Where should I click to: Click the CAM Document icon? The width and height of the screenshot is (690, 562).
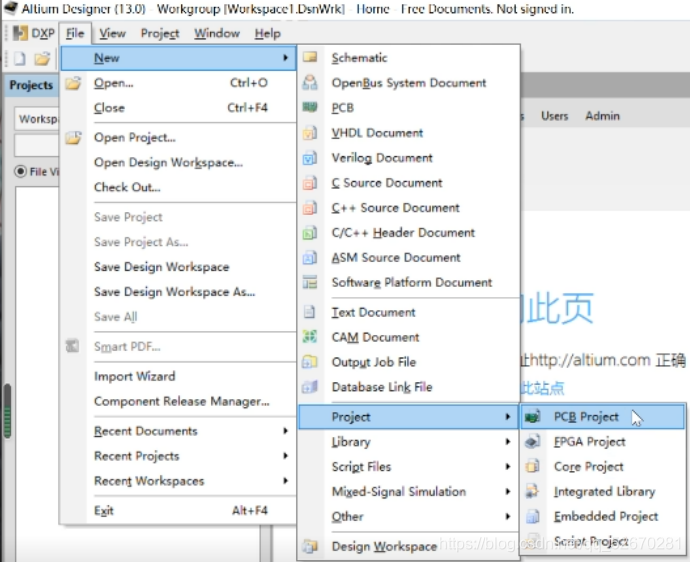[x=310, y=337]
